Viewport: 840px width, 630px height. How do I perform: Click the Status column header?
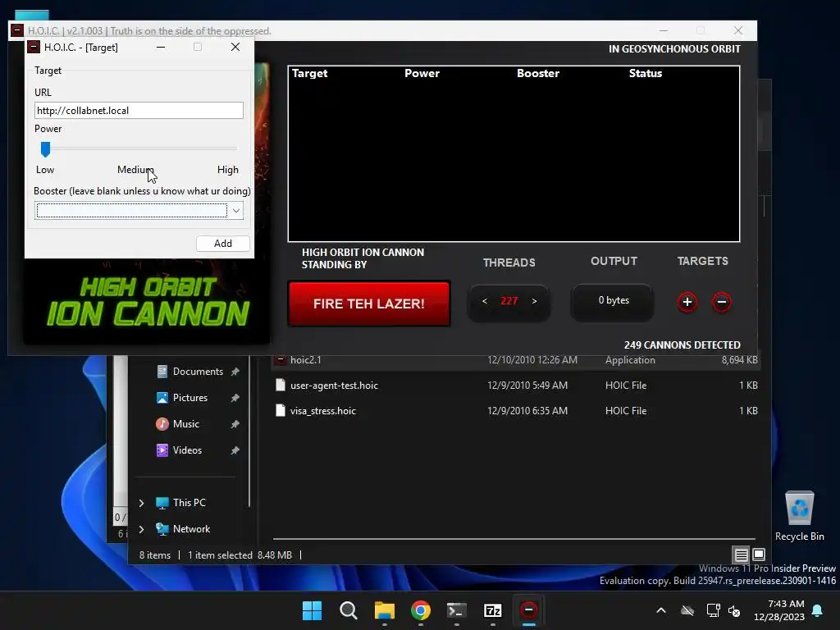(645, 73)
